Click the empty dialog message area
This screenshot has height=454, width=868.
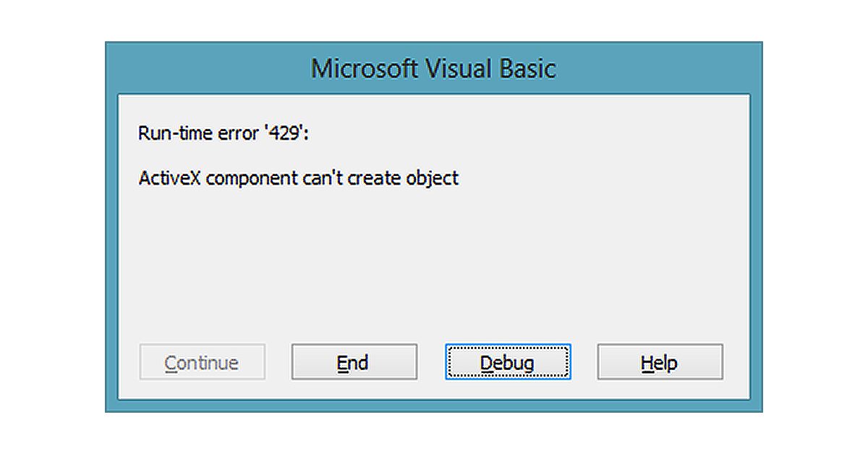tap(434, 268)
